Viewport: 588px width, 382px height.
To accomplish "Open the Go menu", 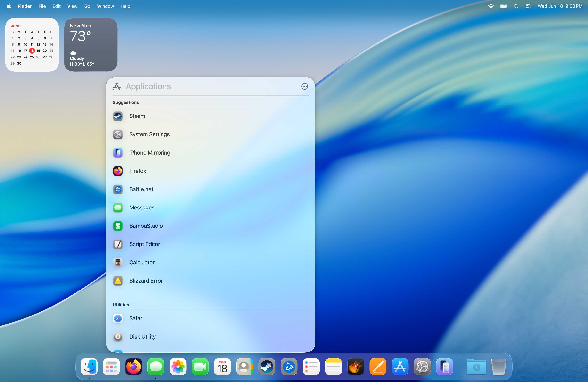I will 87,6.
